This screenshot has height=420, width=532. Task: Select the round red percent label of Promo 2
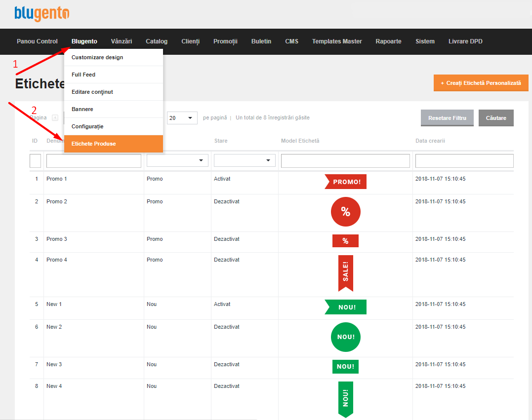point(345,212)
